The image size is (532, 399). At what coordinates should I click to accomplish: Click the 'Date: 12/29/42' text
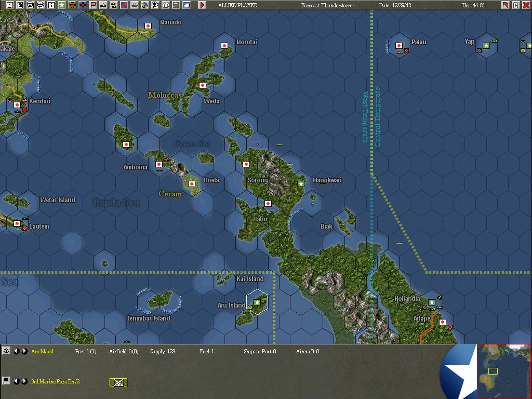click(395, 5)
